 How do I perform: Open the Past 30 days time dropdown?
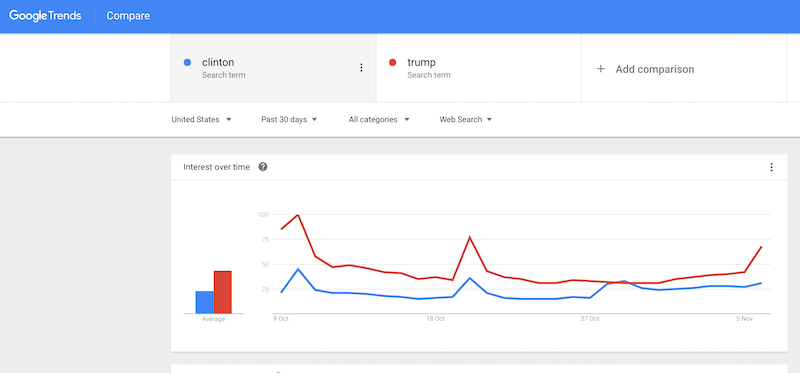point(289,119)
